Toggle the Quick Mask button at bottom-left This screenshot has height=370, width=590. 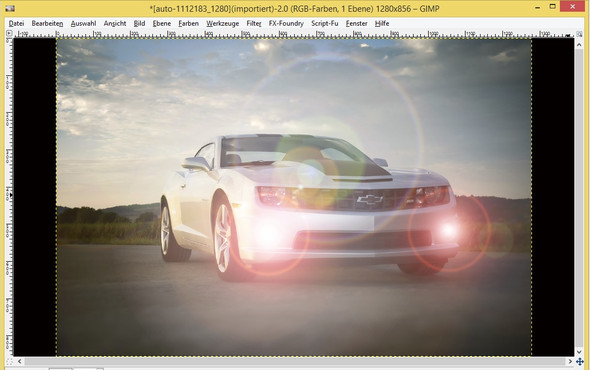coord(9,362)
